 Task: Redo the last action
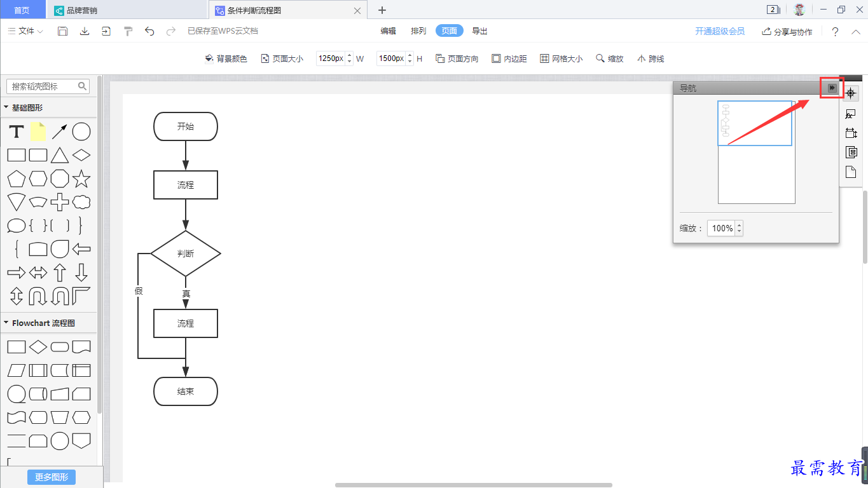pos(170,31)
